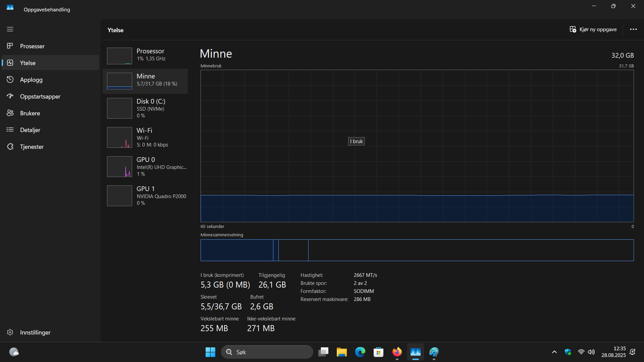Open the Detaljer list
Viewport: 644px width, 362px height.
pyautogui.click(x=50, y=130)
